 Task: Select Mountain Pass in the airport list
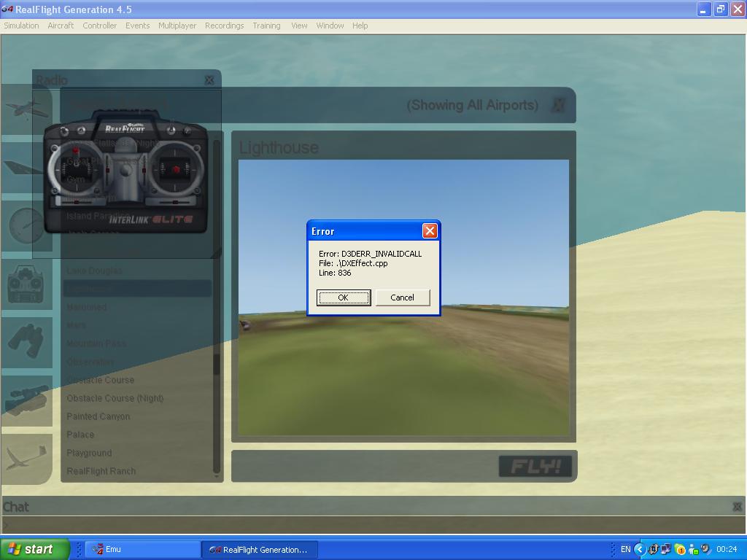96,343
